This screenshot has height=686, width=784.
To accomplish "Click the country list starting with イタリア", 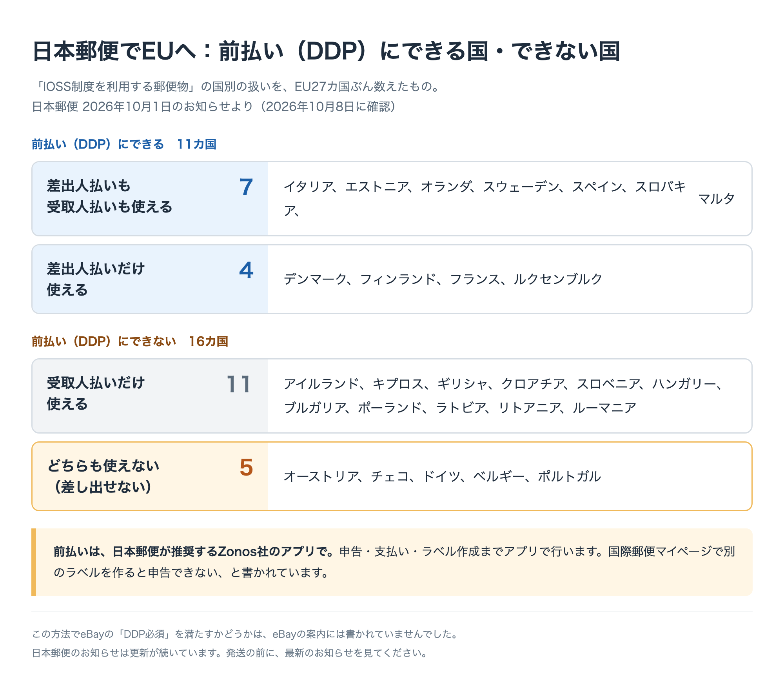I will 485,199.
